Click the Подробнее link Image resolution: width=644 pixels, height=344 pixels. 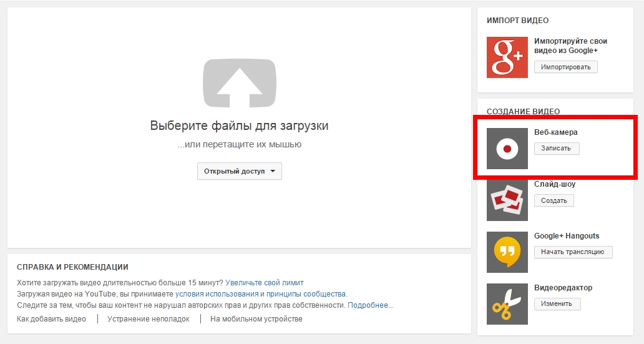[371, 305]
